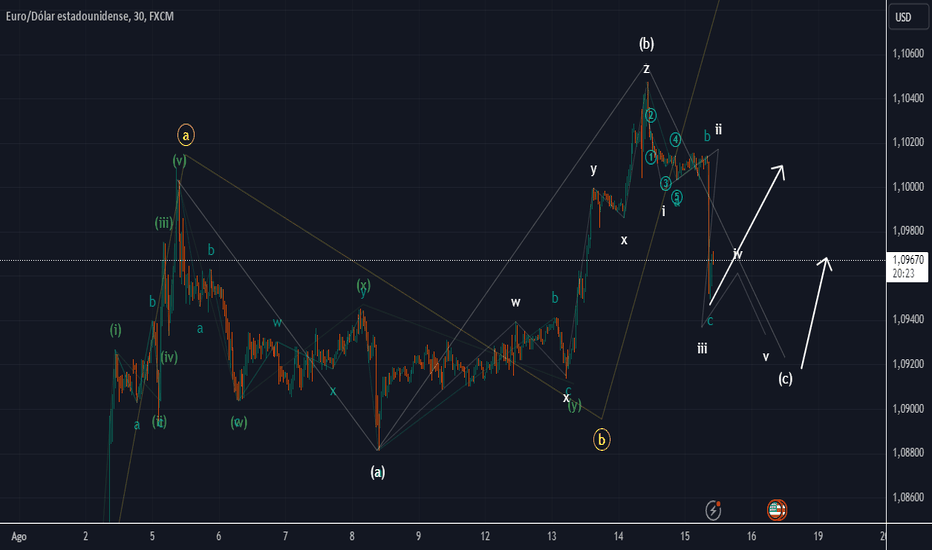Screen dimensions: 932x550
Task: Select the white (a) wave label
Action: point(377,472)
